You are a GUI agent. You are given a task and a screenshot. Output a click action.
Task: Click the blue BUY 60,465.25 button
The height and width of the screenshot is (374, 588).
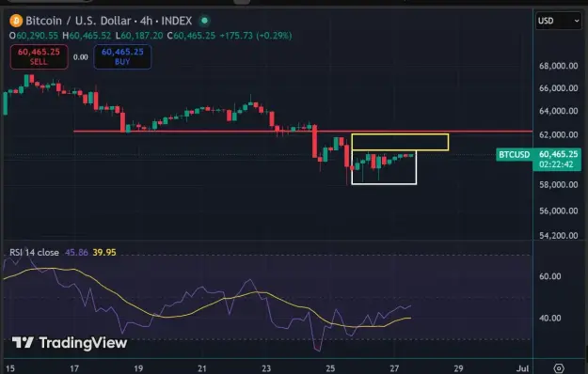[x=122, y=56]
